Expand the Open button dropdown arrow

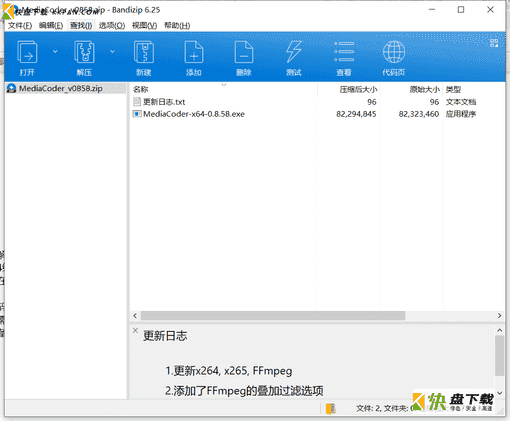55,51
